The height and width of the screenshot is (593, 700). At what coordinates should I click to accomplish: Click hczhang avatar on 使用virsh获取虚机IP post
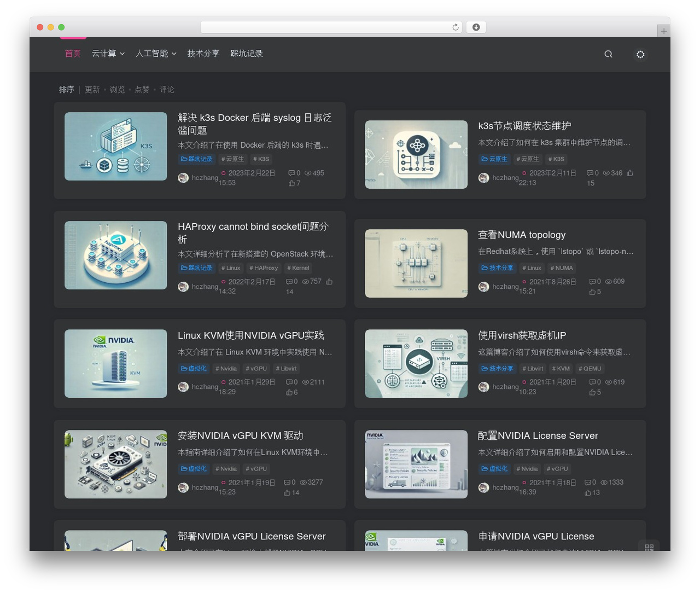(483, 387)
